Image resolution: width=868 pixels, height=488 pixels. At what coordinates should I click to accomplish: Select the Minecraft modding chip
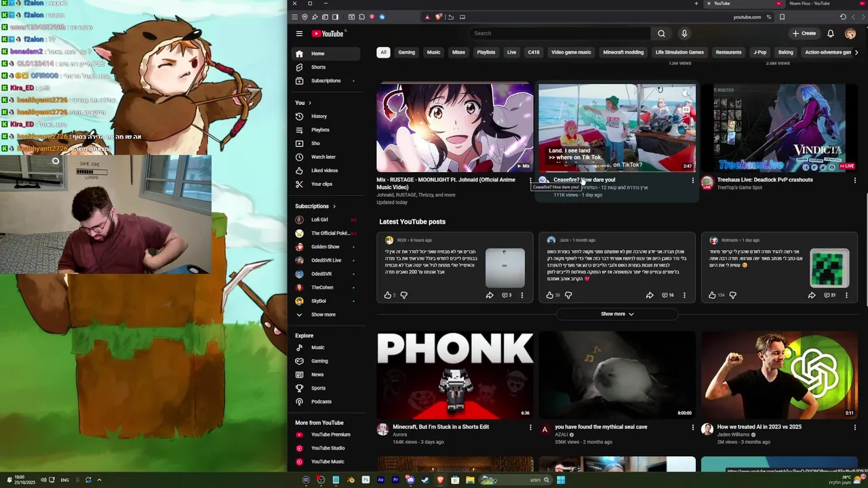pos(623,52)
